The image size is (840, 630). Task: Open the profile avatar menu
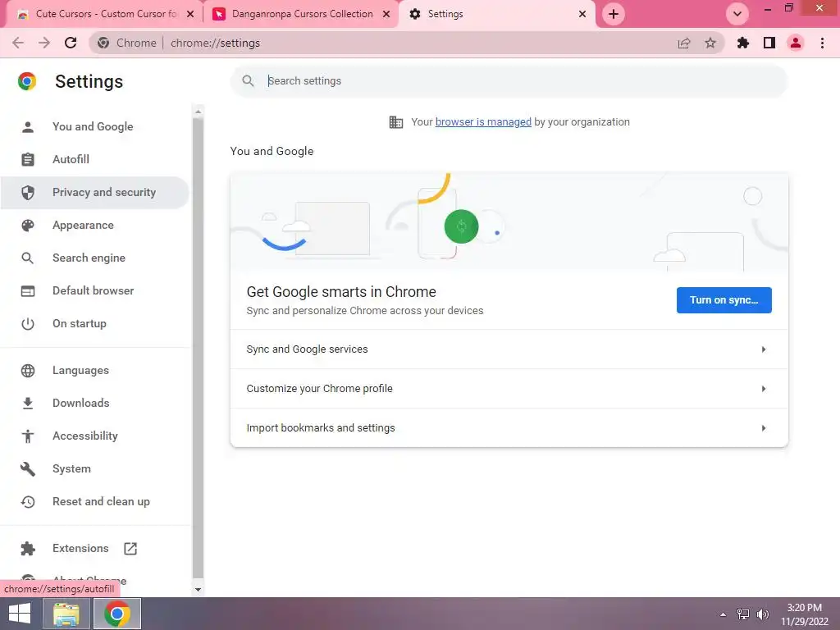point(796,43)
